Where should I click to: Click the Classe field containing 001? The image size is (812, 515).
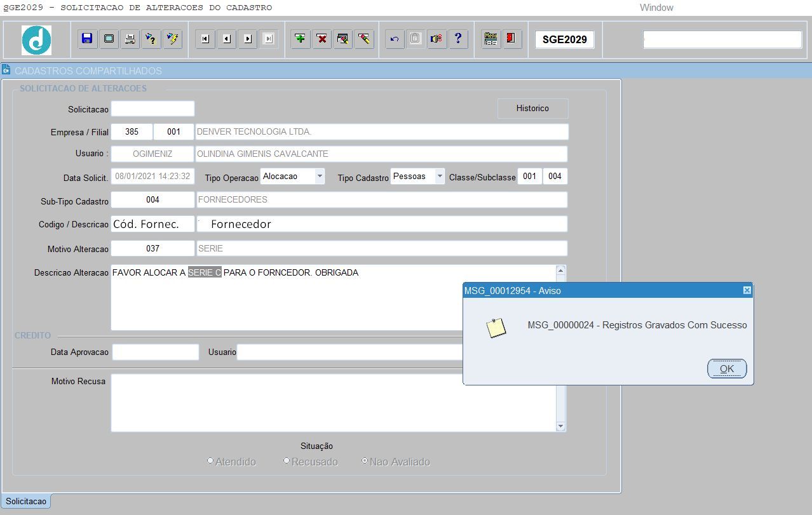530,177
